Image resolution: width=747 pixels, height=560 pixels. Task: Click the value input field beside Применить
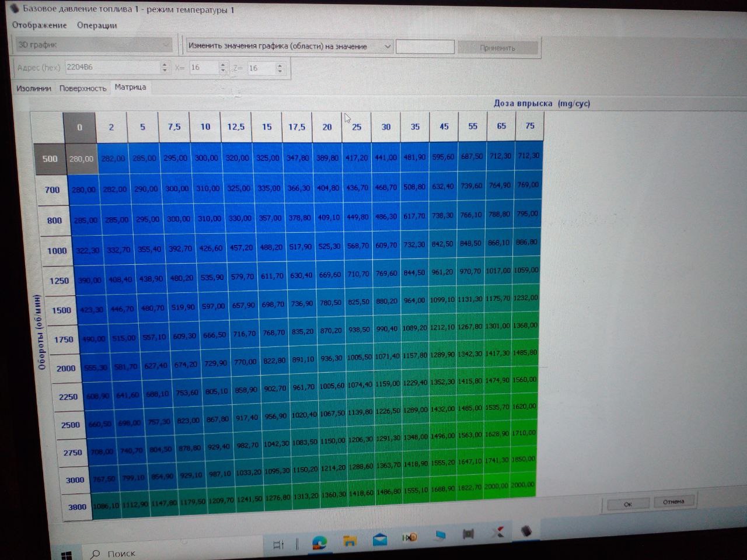click(424, 47)
